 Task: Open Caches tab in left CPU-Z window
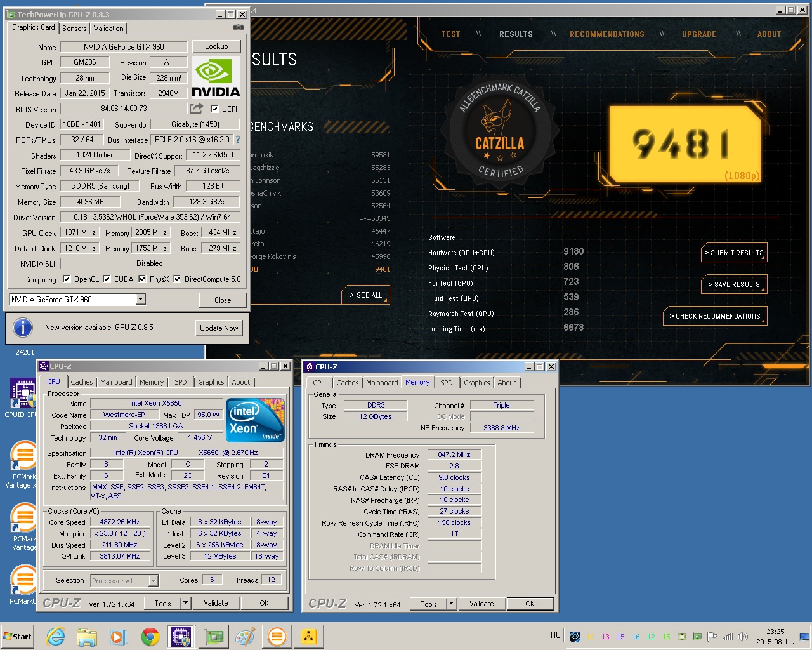click(x=82, y=382)
